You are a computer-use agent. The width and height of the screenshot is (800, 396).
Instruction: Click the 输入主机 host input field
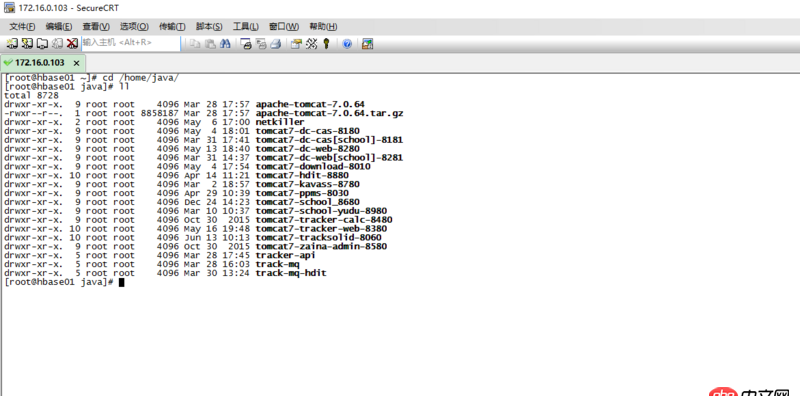tap(131, 43)
